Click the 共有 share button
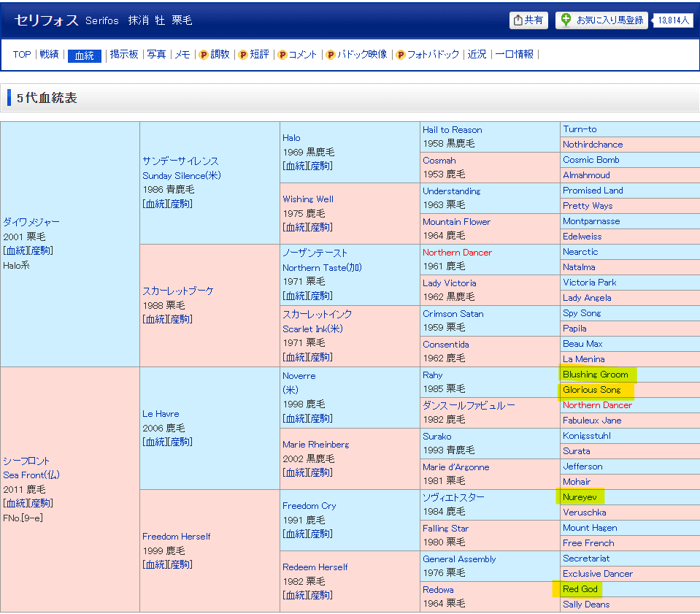The image size is (700, 614). point(528,20)
